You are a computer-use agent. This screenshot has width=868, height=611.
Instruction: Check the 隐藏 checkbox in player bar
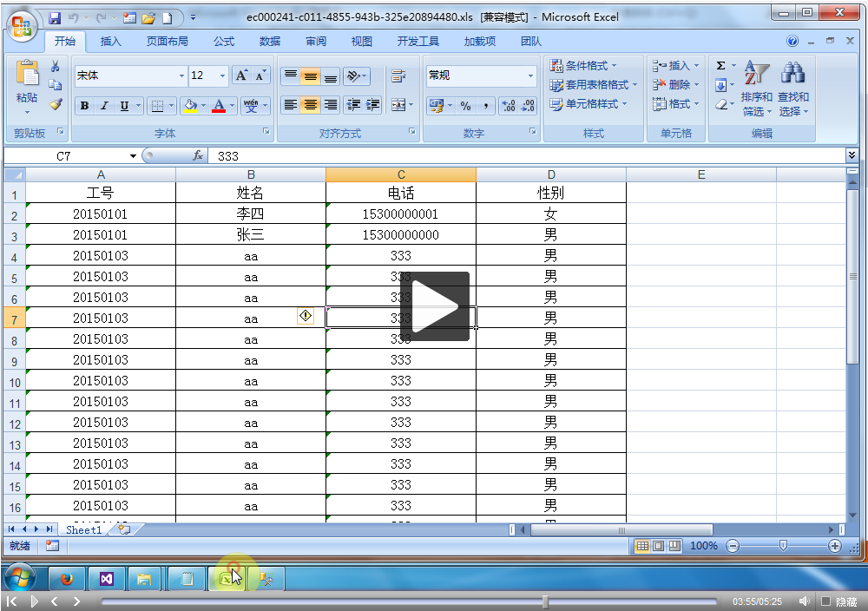click(x=826, y=601)
